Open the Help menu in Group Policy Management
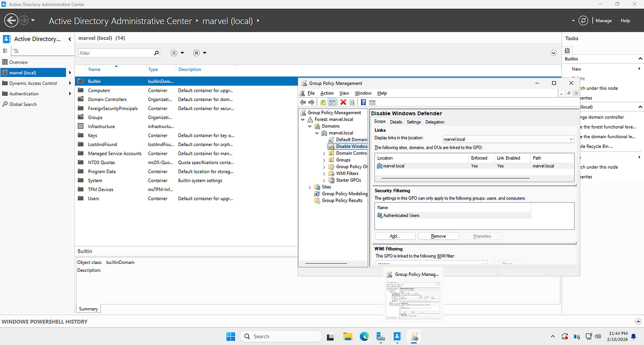Image resolution: width=644 pixels, height=345 pixels. point(382,93)
